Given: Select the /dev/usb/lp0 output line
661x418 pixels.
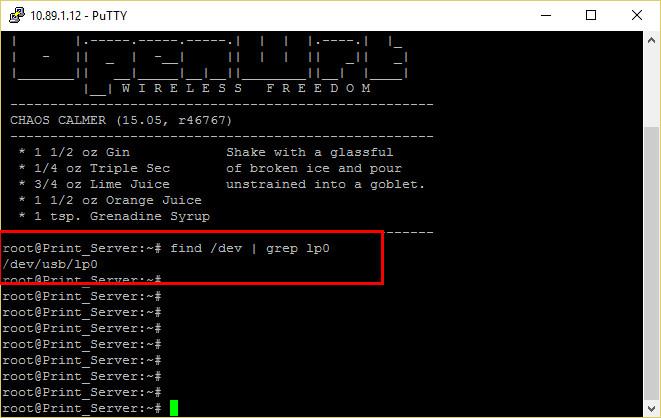Looking at the screenshot, I should pyautogui.click(x=50, y=265).
